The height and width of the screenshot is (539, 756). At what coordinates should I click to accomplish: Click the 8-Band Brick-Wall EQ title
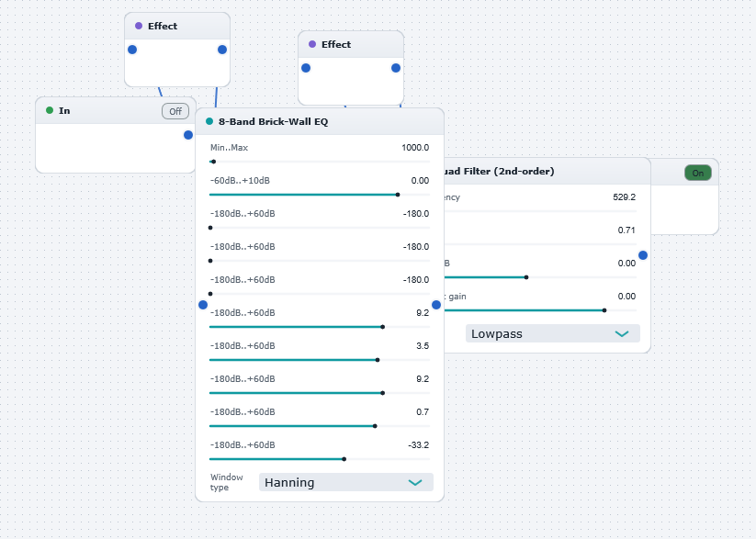click(x=274, y=121)
